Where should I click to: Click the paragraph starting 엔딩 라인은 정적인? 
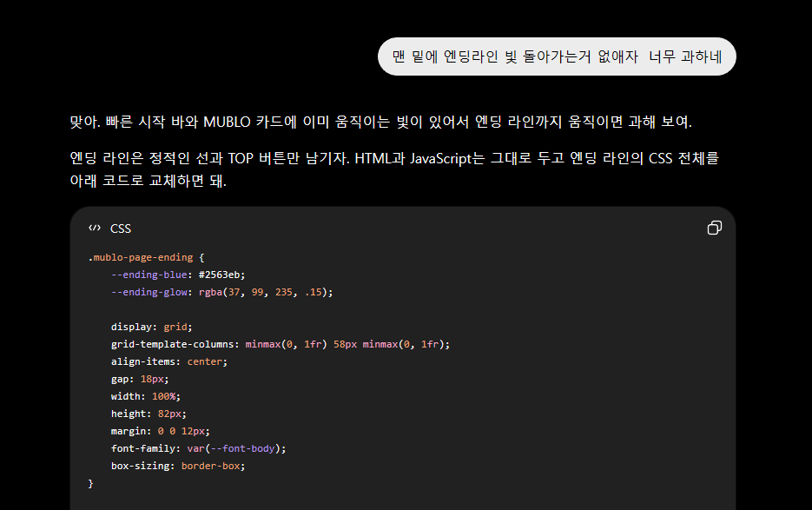coord(394,169)
